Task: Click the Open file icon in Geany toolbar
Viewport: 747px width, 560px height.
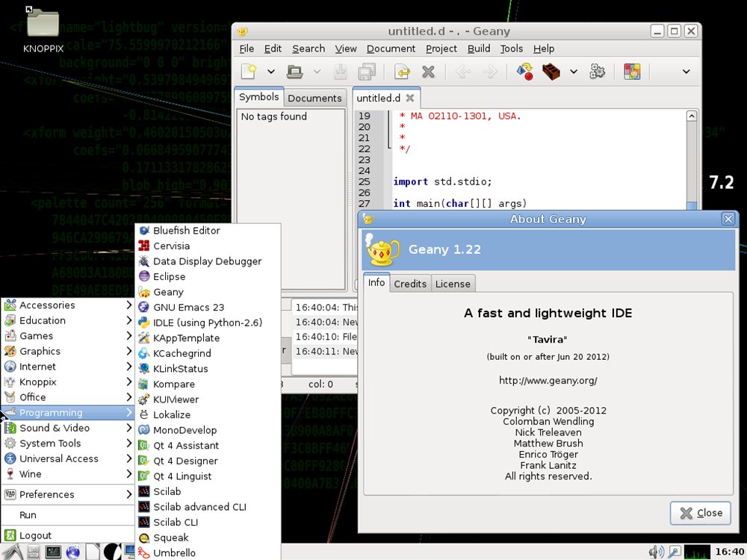Action: point(295,72)
